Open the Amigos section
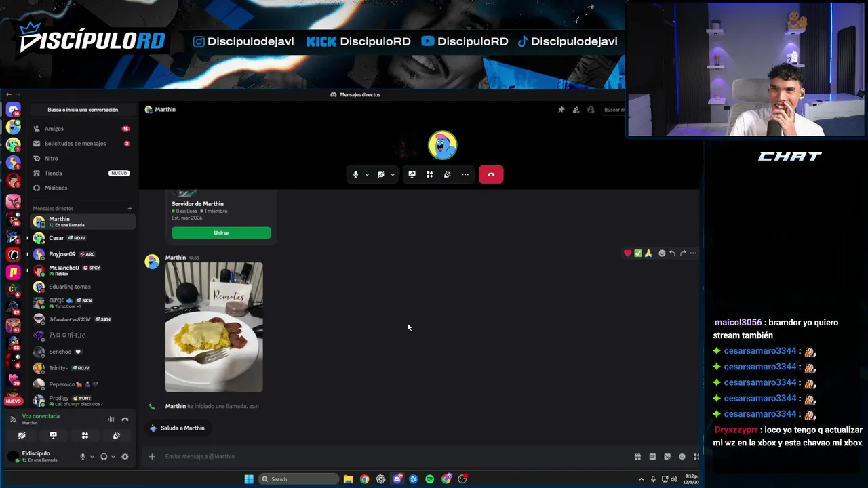The height and width of the screenshot is (488, 868). 83,129
